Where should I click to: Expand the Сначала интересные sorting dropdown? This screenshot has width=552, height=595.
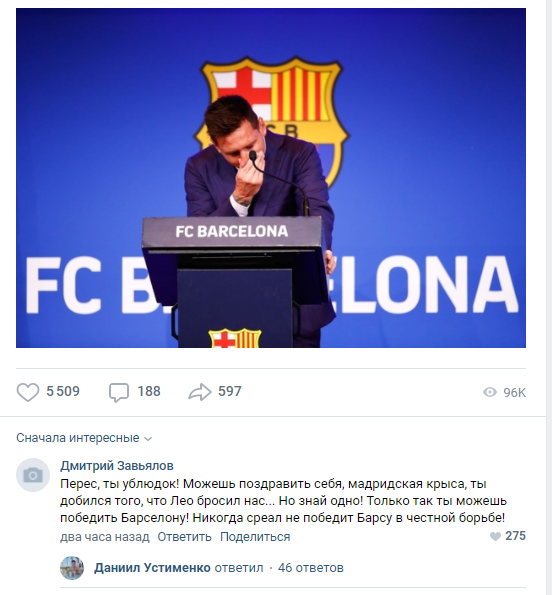(84, 438)
